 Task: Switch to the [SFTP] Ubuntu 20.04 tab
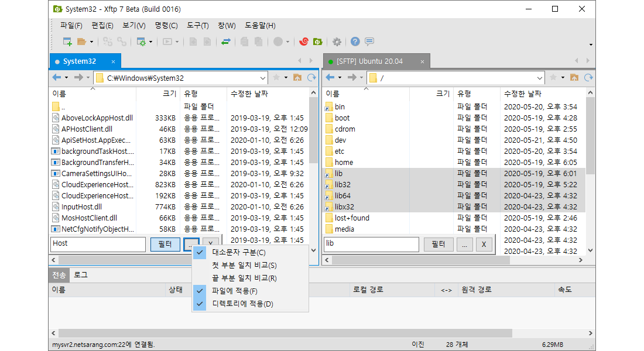click(376, 61)
